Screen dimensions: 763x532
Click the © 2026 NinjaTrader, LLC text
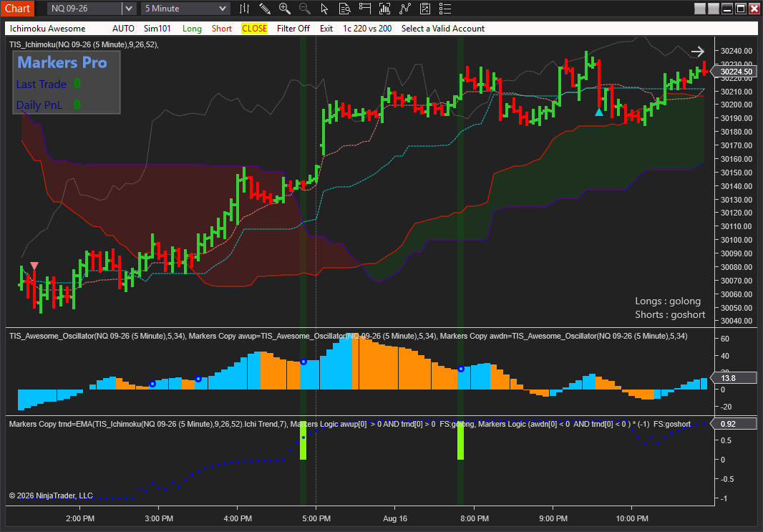tap(51, 495)
